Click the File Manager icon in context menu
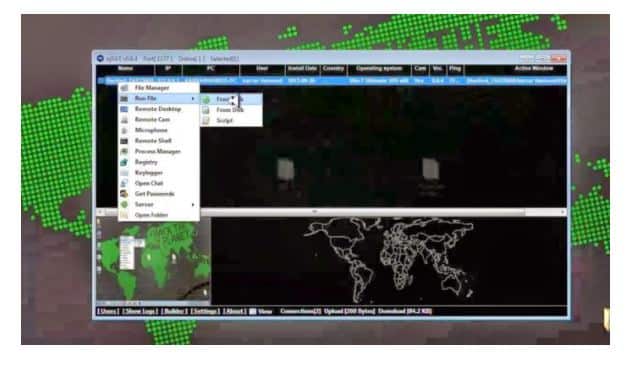Image resolution: width=638 pixels, height=366 pixels. coord(125,88)
